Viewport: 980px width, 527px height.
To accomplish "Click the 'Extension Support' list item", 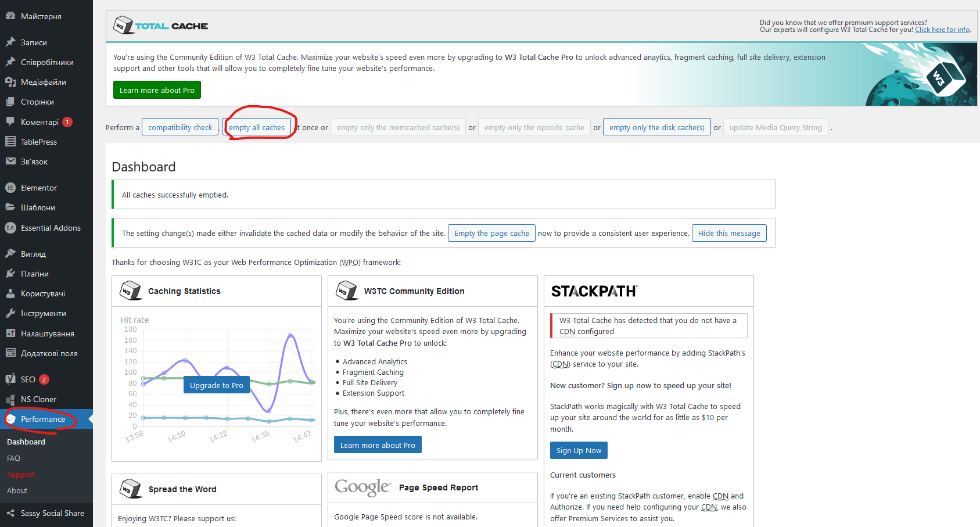I will 374,393.
